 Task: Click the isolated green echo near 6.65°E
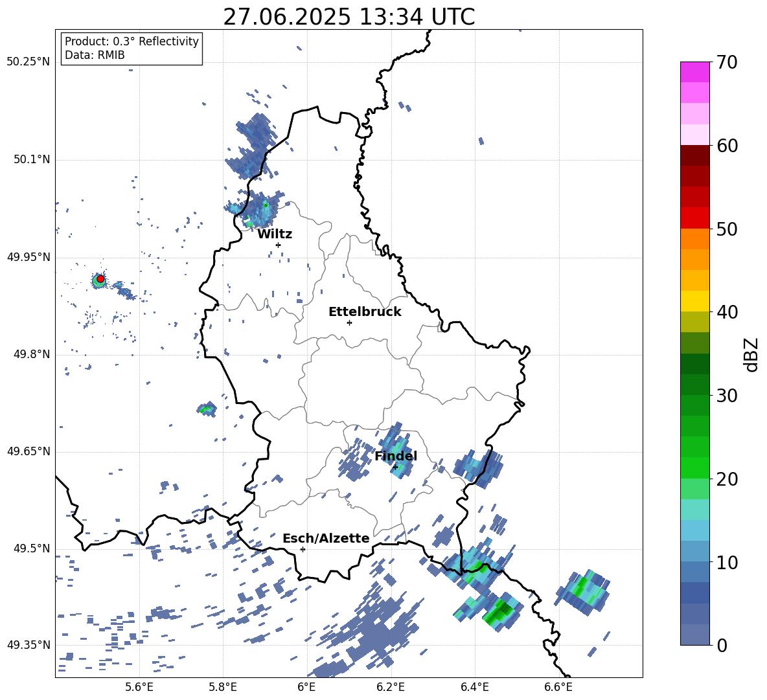[x=584, y=591]
